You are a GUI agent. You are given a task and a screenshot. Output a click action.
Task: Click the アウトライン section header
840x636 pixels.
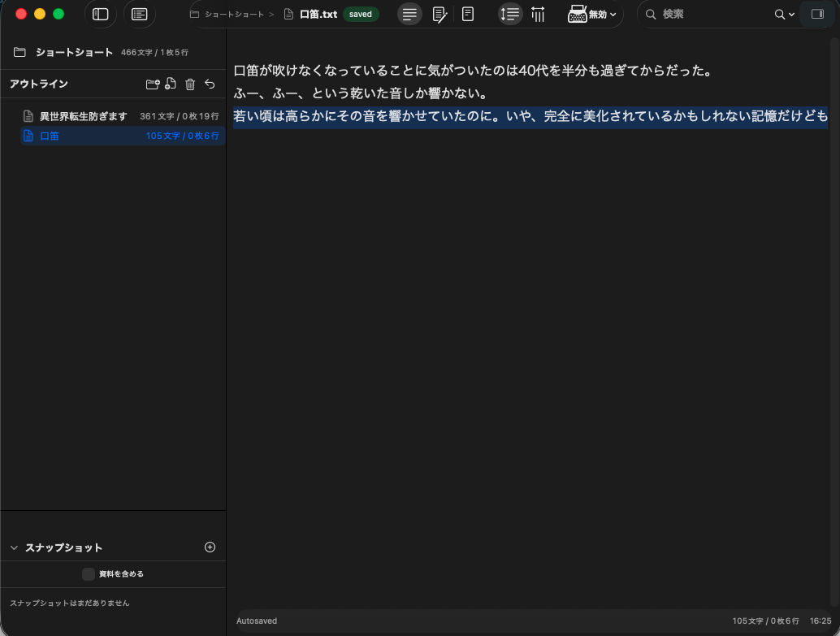tap(38, 84)
